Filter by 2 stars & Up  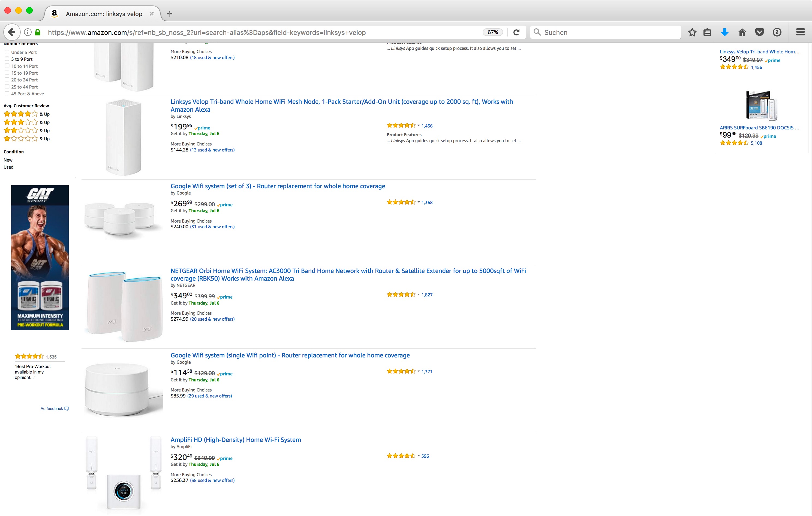click(27, 130)
